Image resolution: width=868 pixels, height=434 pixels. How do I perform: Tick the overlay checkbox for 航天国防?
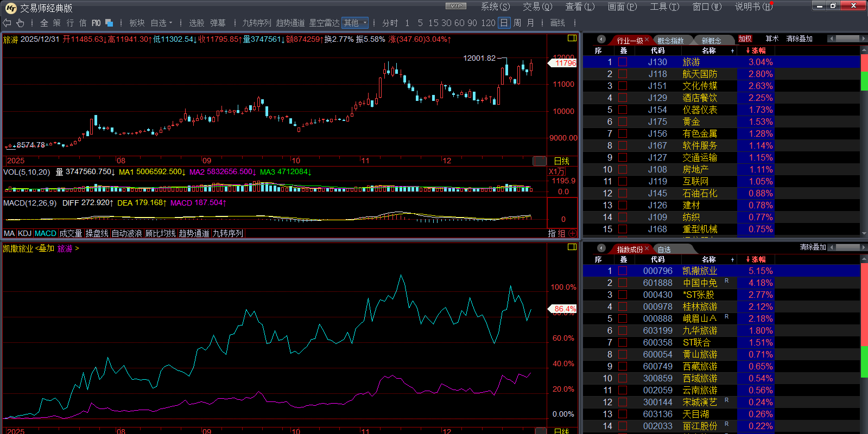[623, 74]
